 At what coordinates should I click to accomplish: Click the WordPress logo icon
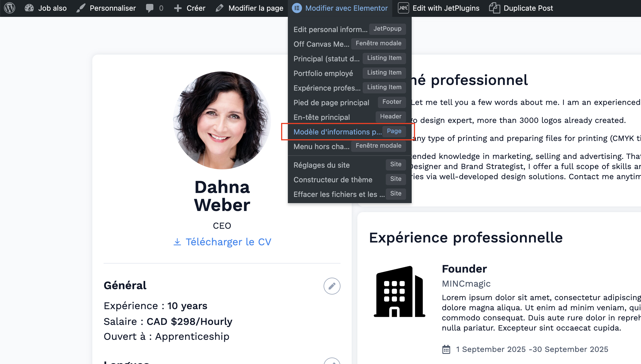click(10, 8)
